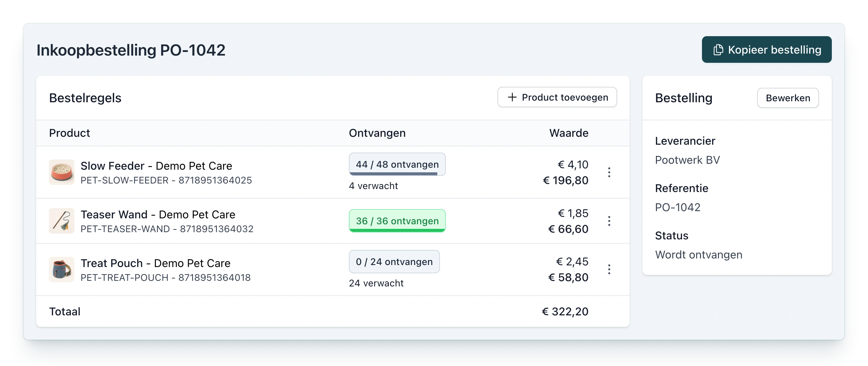Click the order total € 322,20
Image resolution: width=868 pixels, height=366 pixels.
point(565,311)
